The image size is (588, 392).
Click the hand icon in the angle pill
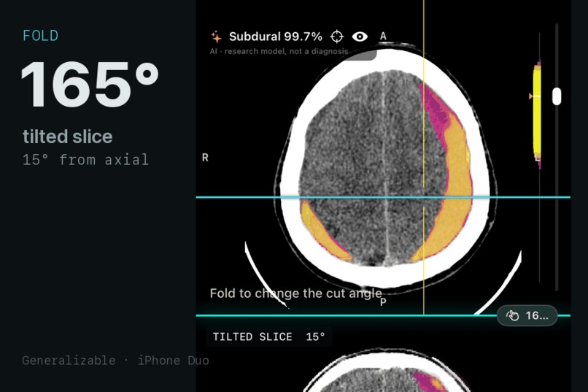coord(512,316)
